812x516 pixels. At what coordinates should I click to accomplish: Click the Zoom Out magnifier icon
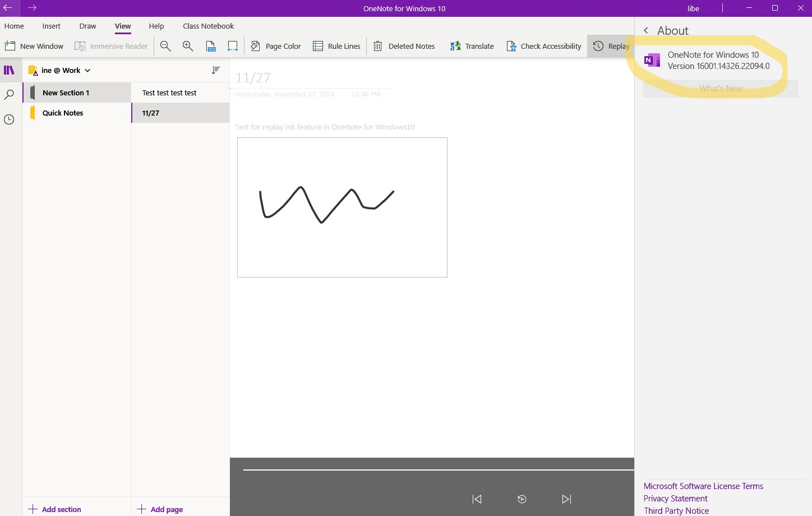tap(165, 46)
